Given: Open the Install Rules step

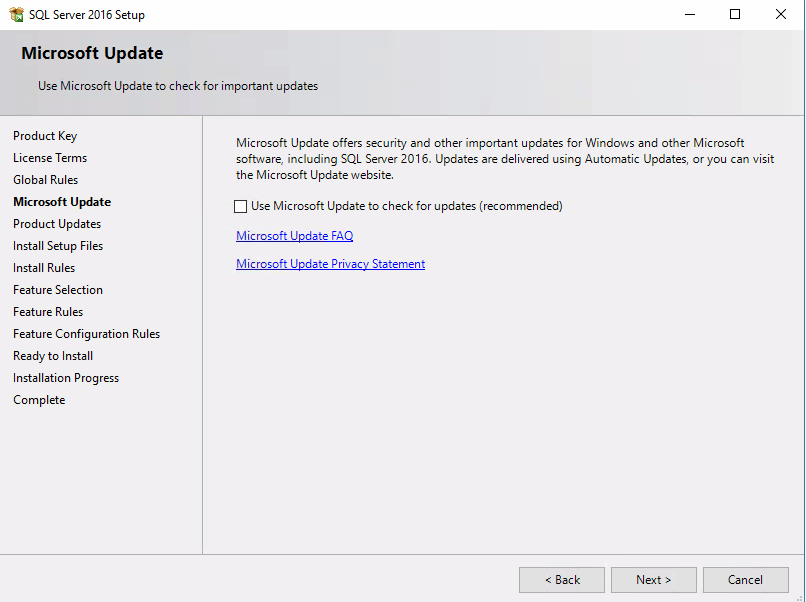Looking at the screenshot, I should click(43, 267).
